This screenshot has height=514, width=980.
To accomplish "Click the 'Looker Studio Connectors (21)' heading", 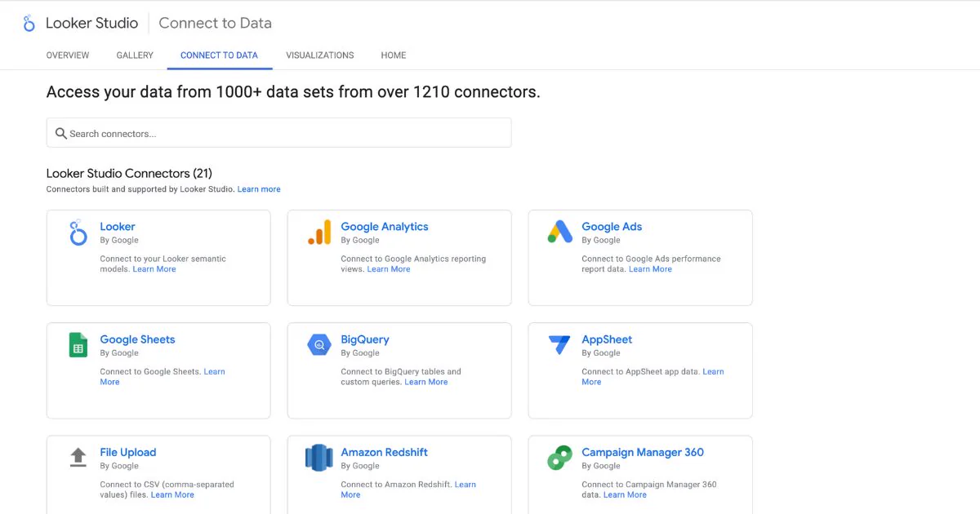I will pos(129,173).
